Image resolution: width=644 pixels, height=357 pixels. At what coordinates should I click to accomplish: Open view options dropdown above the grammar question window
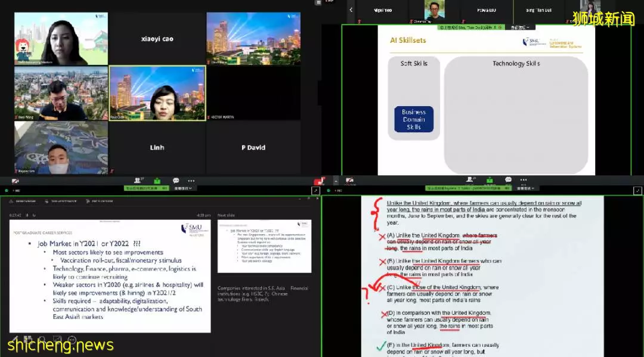[525, 188]
